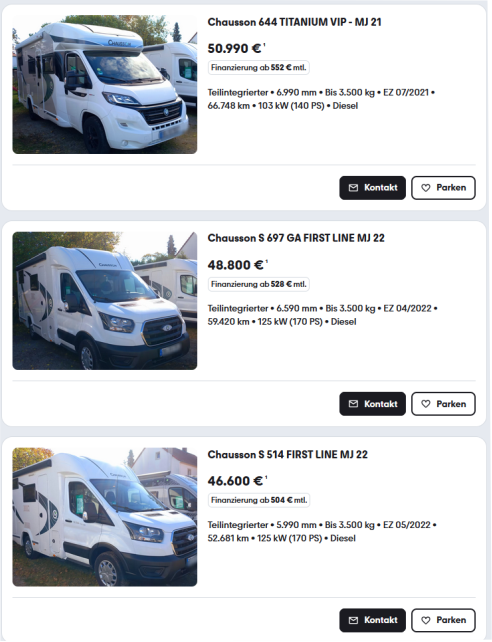Save Chausson S 697 GA via Parken
This screenshot has width=492, height=642.
443,404
